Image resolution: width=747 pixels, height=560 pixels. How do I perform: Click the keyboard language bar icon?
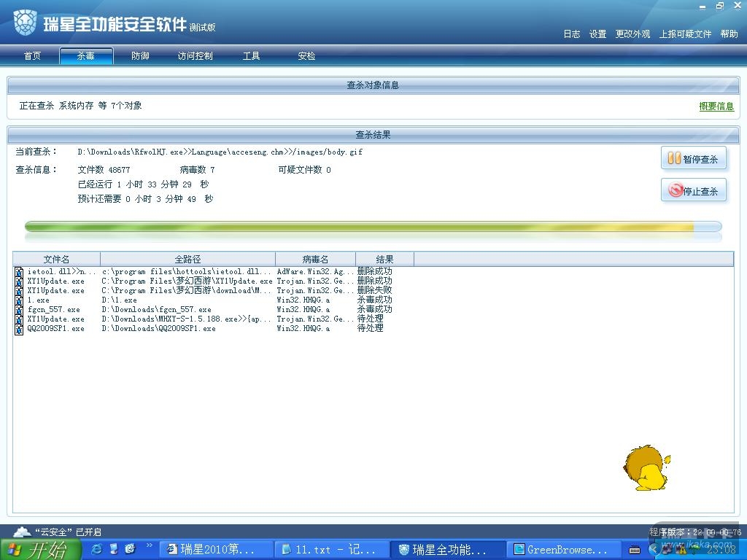634,550
